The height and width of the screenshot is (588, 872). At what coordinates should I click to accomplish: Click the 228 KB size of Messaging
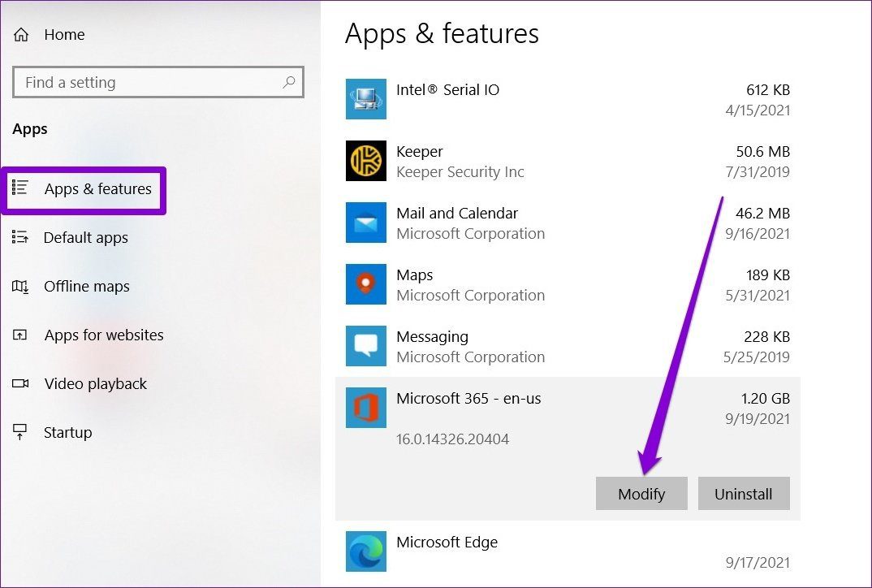(x=767, y=336)
